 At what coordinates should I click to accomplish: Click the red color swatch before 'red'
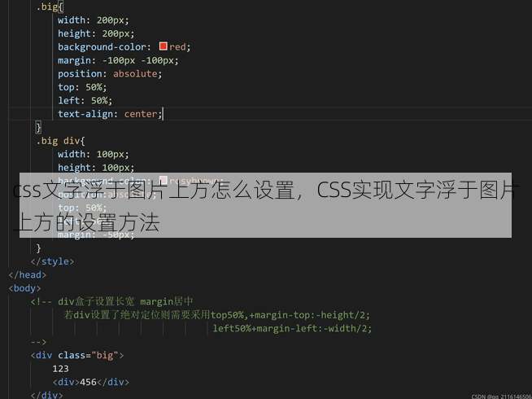click(164, 46)
